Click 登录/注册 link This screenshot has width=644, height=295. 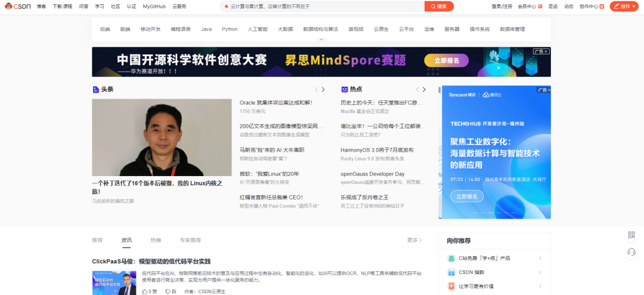coord(502,6)
